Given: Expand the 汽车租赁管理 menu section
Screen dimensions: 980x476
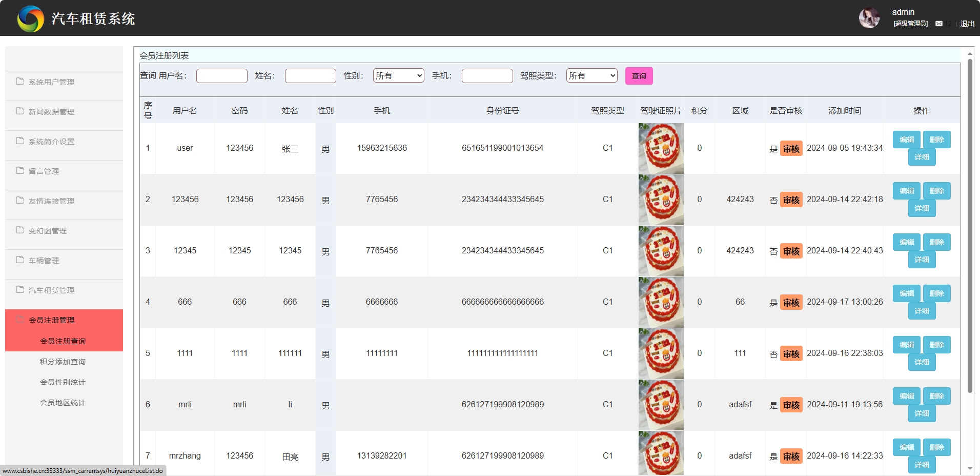Looking at the screenshot, I should (51, 290).
